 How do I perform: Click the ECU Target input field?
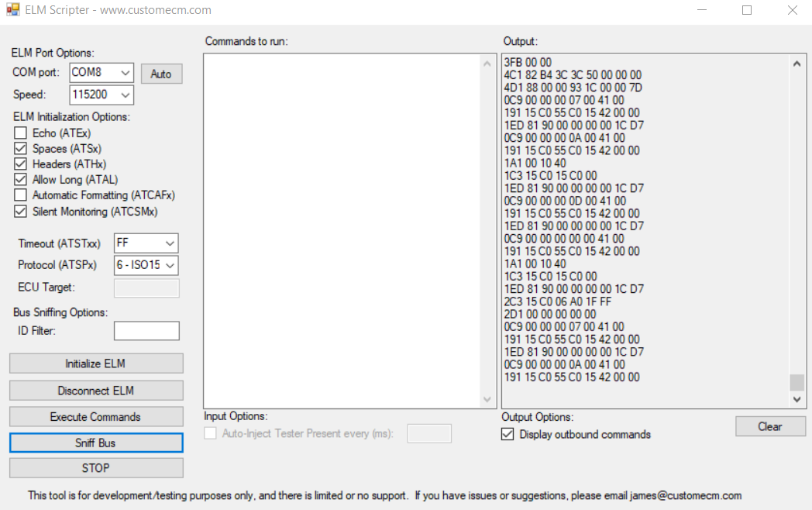click(146, 288)
